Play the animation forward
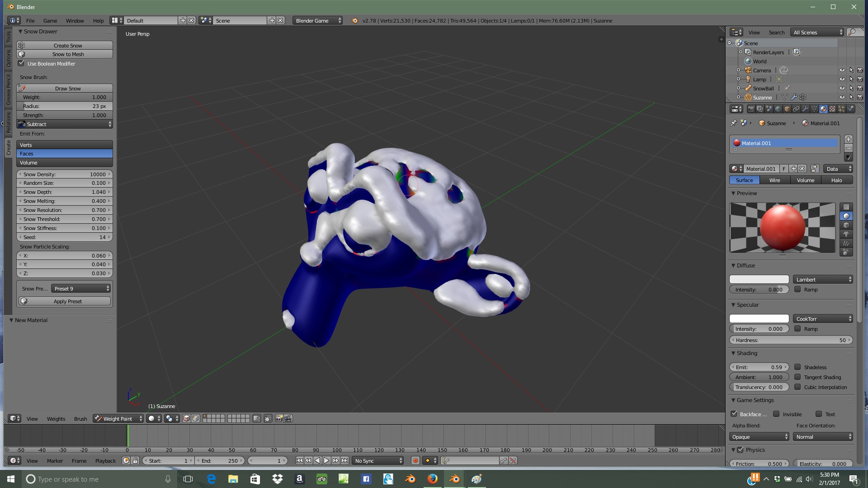 [326, 460]
